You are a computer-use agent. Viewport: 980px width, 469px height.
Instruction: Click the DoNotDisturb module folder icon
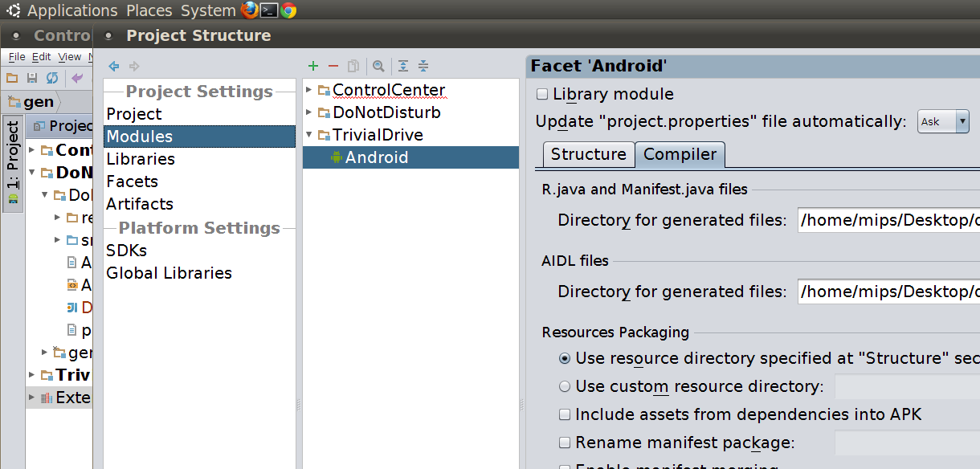tap(324, 112)
